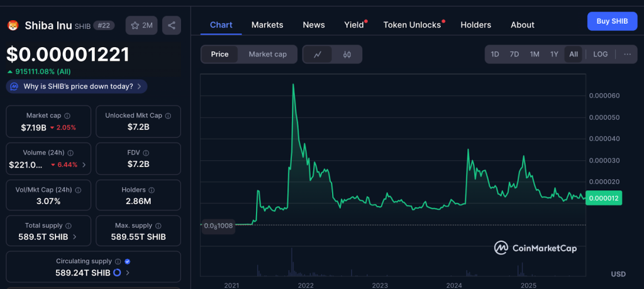Click the Market cap info icon

(x=67, y=116)
